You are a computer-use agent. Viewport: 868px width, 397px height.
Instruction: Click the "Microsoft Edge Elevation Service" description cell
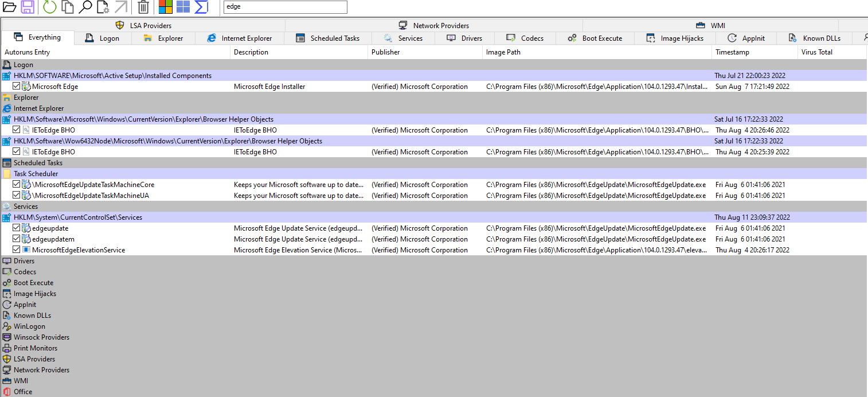[x=299, y=250]
